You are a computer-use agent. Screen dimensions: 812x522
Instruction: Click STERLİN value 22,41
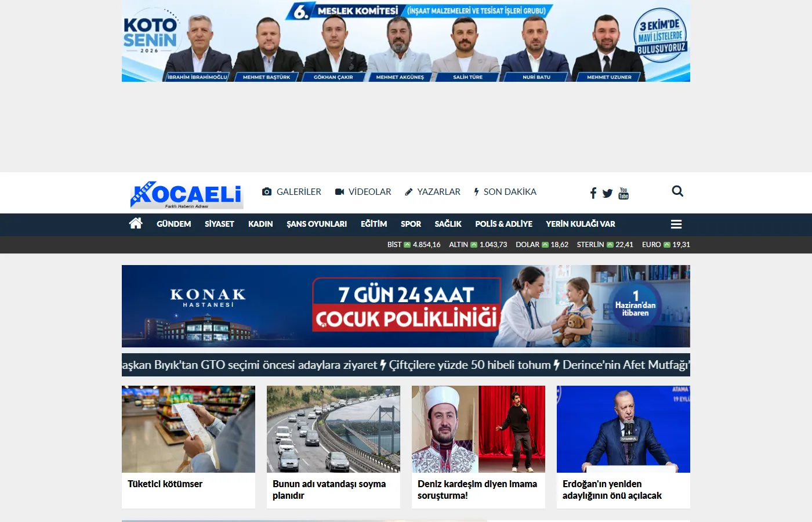pyautogui.click(x=624, y=245)
